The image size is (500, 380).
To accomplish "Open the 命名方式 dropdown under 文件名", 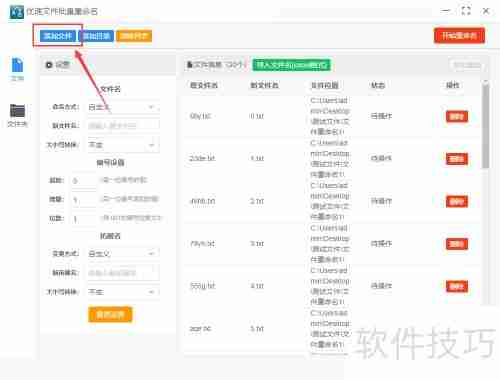I will [123, 107].
